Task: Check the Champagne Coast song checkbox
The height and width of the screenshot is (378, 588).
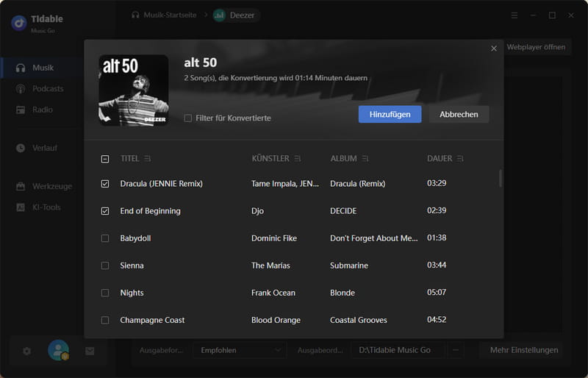Action: [x=105, y=320]
